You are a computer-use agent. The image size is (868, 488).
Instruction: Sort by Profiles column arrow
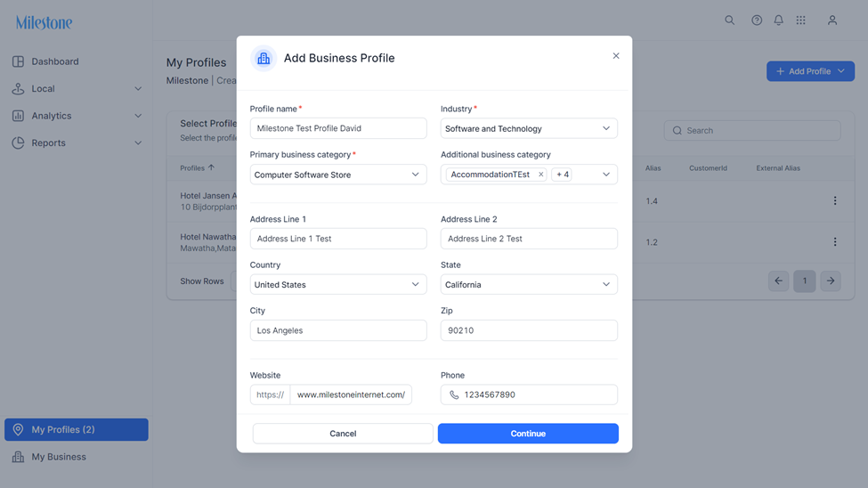pos(212,167)
